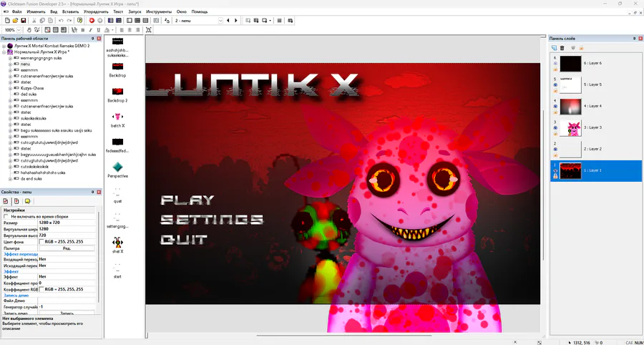This screenshot has height=345, width=644.
Task: Close the Панель рабочей области panel
Action: pyautogui.click(x=99, y=39)
